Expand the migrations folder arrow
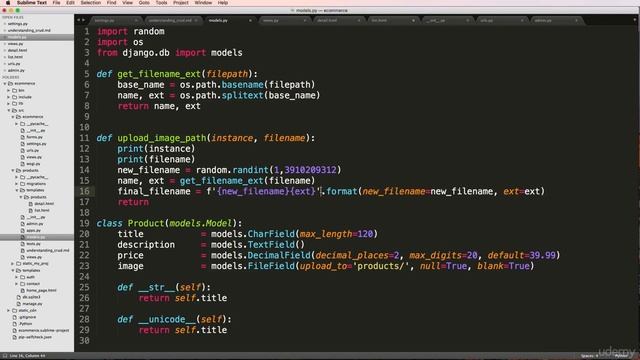Screen dimensions: 640x360 click(16, 184)
